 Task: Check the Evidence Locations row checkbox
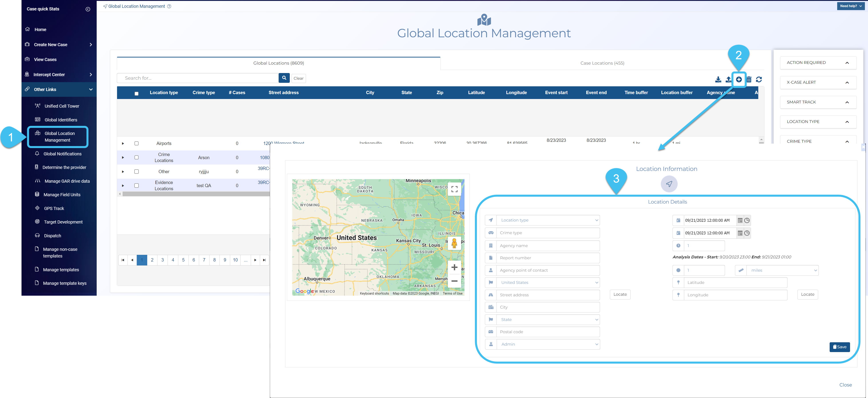[x=137, y=186]
